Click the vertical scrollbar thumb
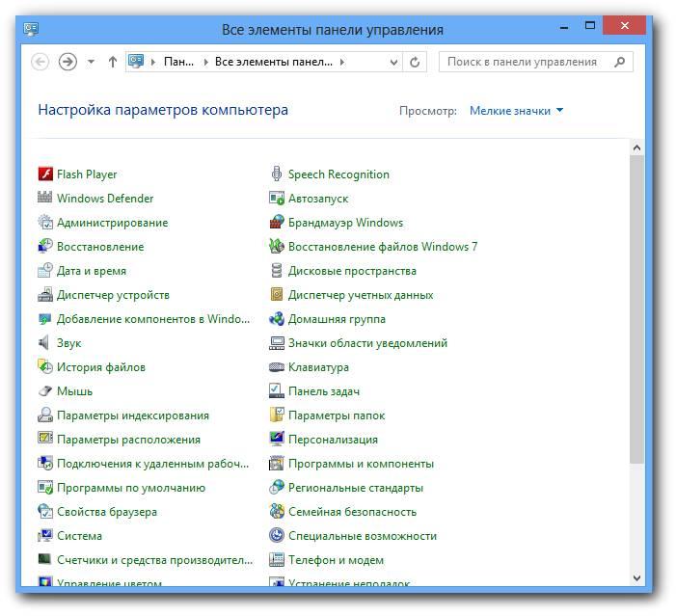 pyautogui.click(x=636, y=309)
